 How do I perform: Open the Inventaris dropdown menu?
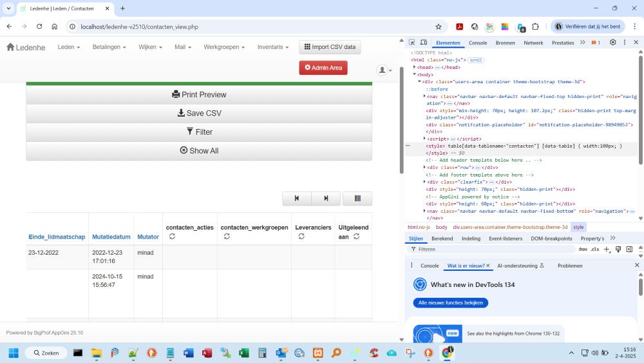272,47
